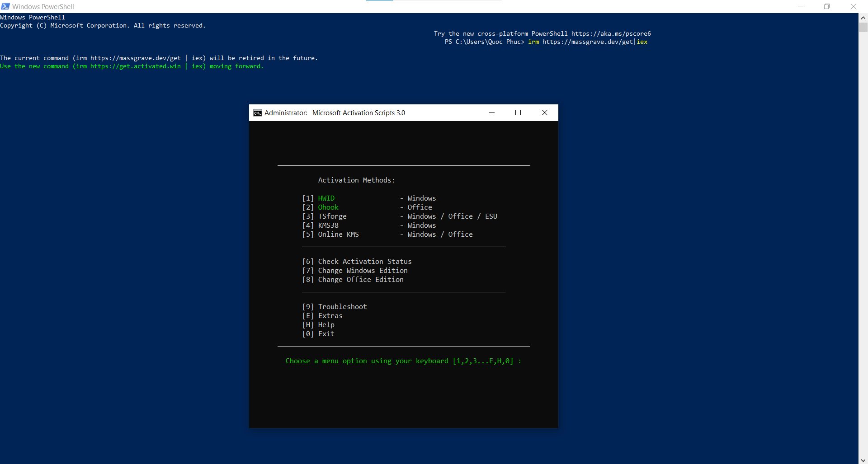This screenshot has height=464, width=868.
Task: Click the massgrave.dev/get URL in the prompt command
Action: click(x=588, y=42)
